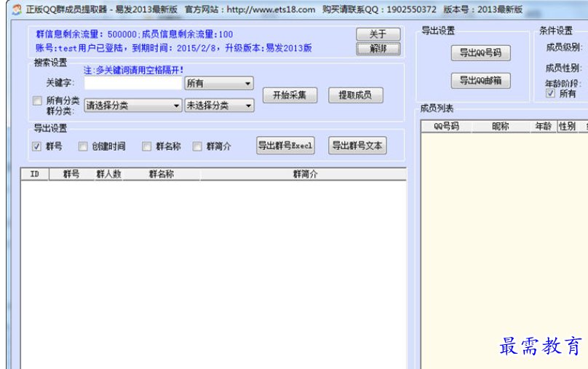Tick the 所有分类 checkbox

click(x=37, y=100)
